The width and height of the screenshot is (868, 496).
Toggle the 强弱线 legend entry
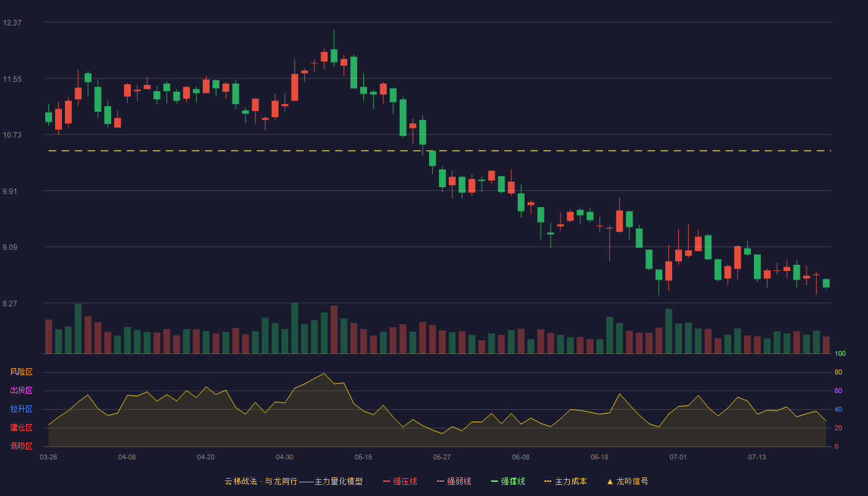(x=454, y=481)
